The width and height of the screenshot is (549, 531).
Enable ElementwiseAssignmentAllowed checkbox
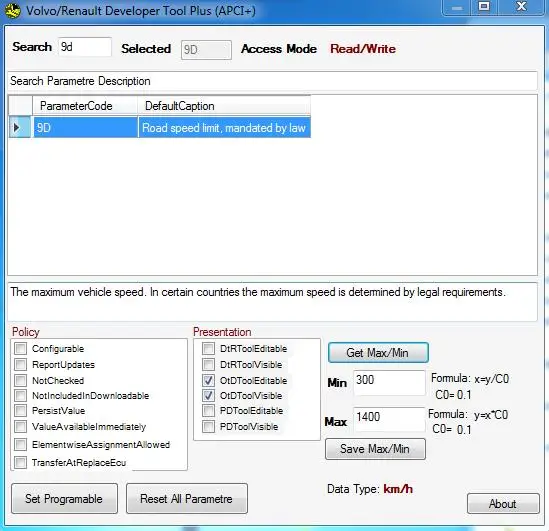click(x=20, y=445)
